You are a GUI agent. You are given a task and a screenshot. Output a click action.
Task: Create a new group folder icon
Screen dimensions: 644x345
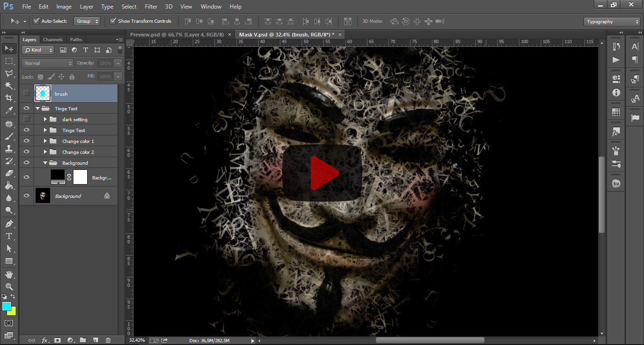83,340
